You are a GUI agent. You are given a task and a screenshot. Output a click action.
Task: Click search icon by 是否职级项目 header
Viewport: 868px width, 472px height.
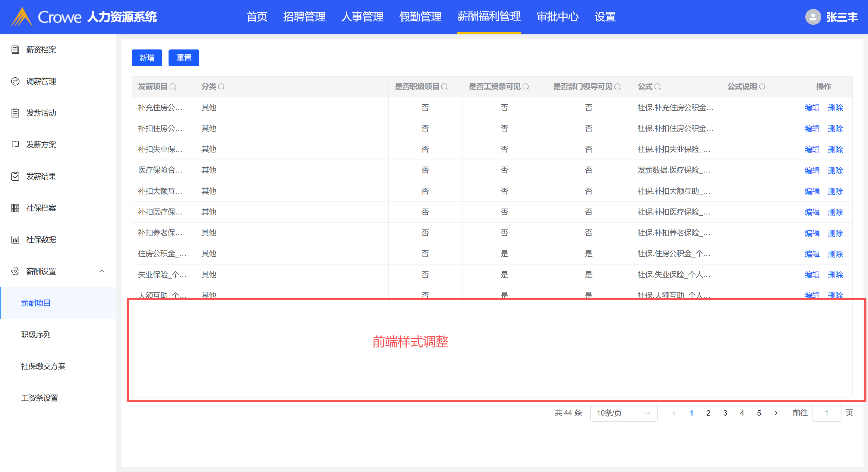click(x=444, y=87)
